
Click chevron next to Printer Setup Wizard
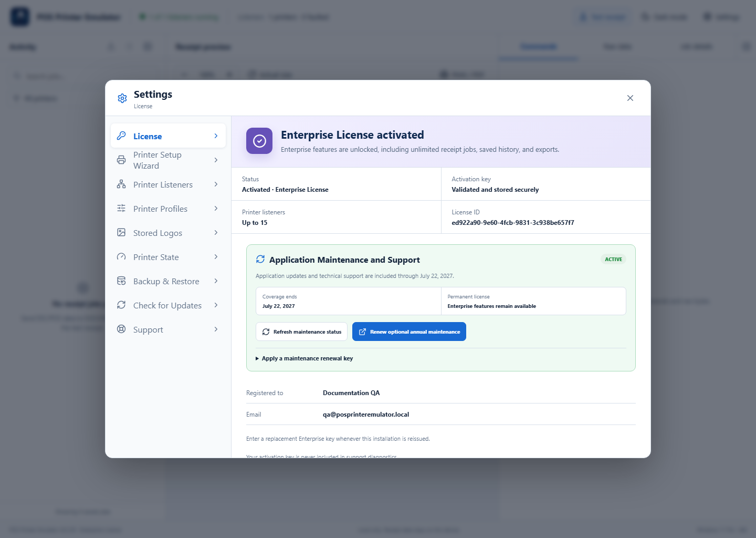coord(216,160)
